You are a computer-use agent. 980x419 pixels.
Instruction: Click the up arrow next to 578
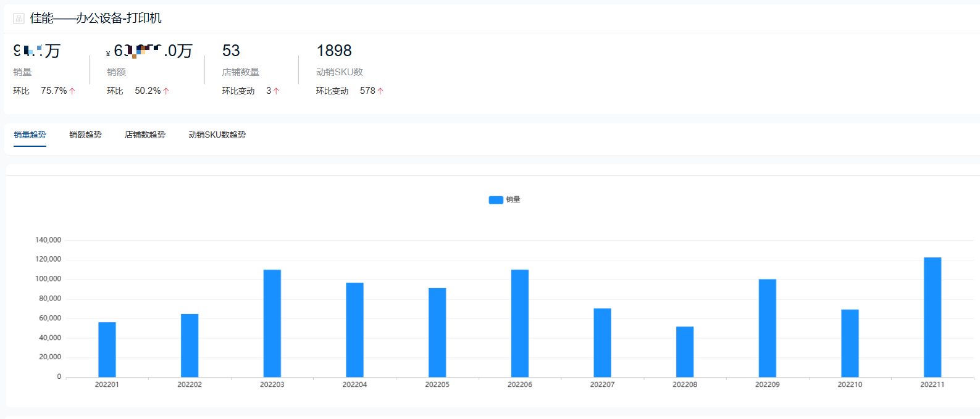click(380, 91)
